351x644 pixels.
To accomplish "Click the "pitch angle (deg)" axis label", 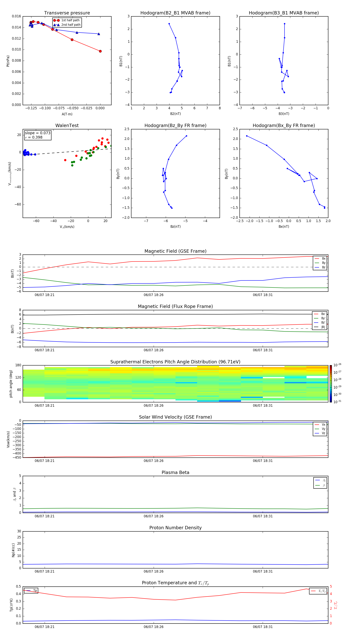I will [x=11, y=384].
